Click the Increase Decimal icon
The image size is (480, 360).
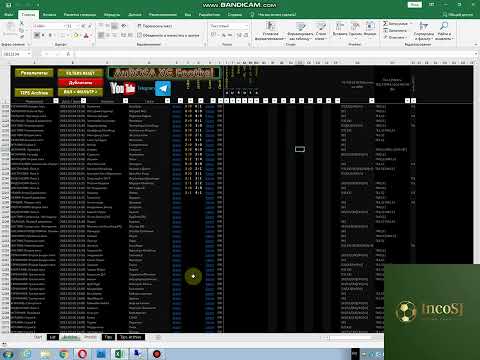(x=239, y=35)
